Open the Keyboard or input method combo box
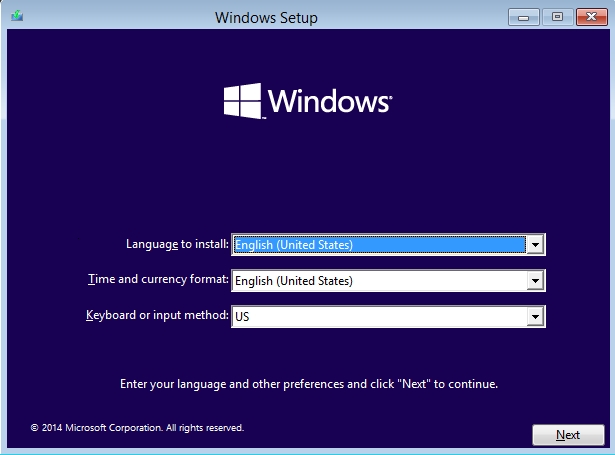Viewport: 615px width, 455px height. 388,317
